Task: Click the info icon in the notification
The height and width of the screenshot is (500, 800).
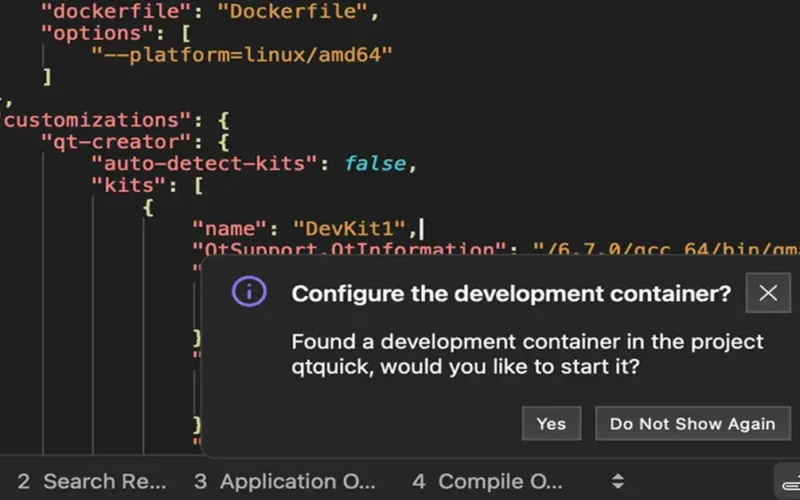Action: point(249,292)
